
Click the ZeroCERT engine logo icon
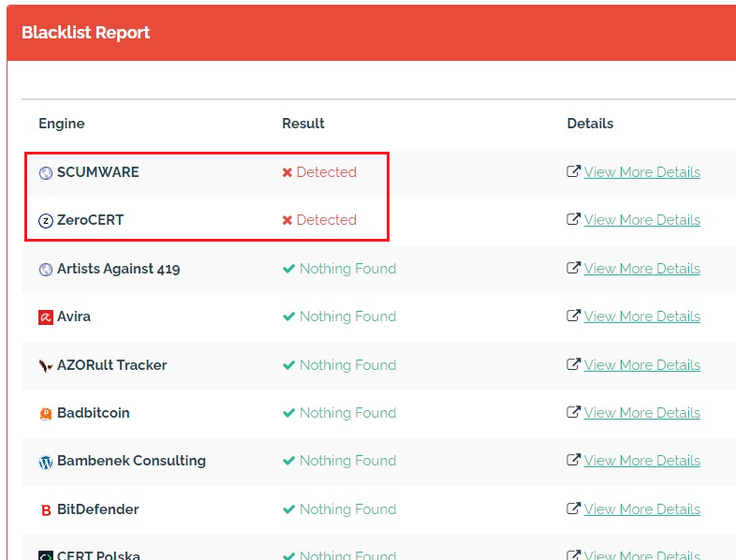point(46,221)
